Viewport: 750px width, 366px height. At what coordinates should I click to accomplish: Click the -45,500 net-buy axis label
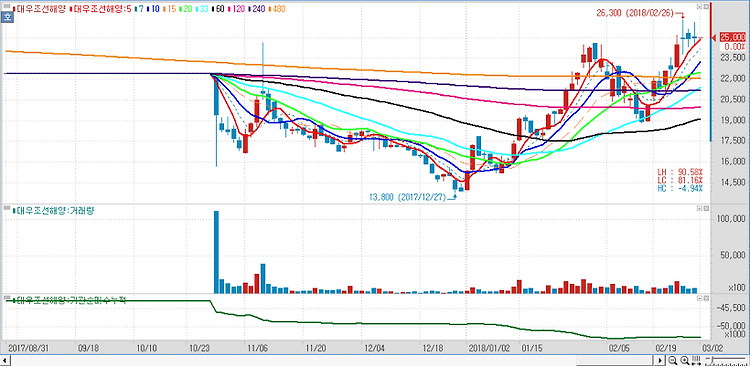pyautogui.click(x=731, y=308)
